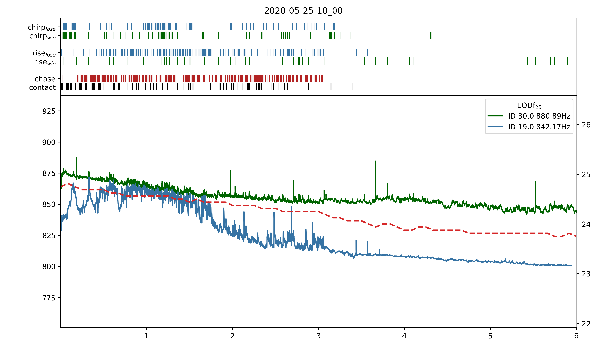This screenshot has height=364, width=607.
Task: Select the rise lose row label
Action: point(44,53)
